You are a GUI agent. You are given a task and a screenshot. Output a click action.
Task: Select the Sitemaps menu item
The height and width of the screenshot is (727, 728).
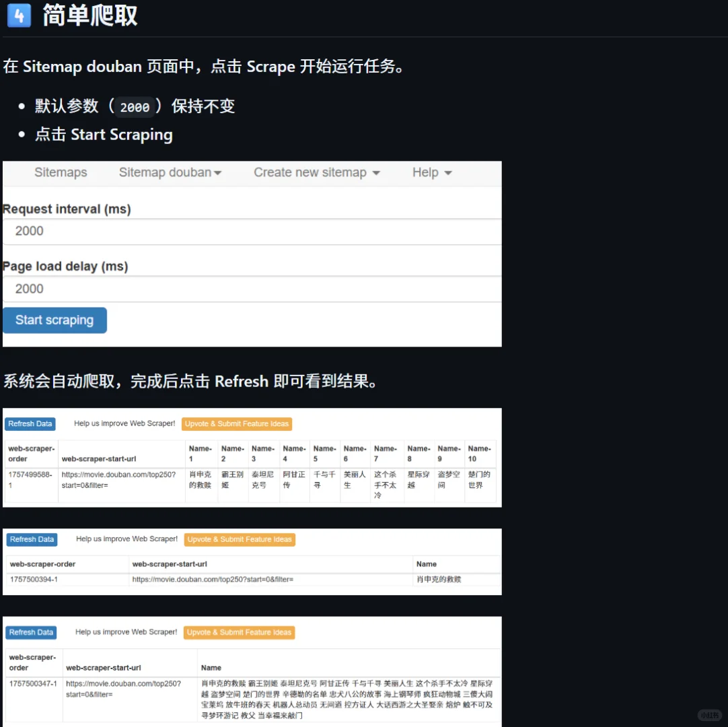click(x=61, y=172)
